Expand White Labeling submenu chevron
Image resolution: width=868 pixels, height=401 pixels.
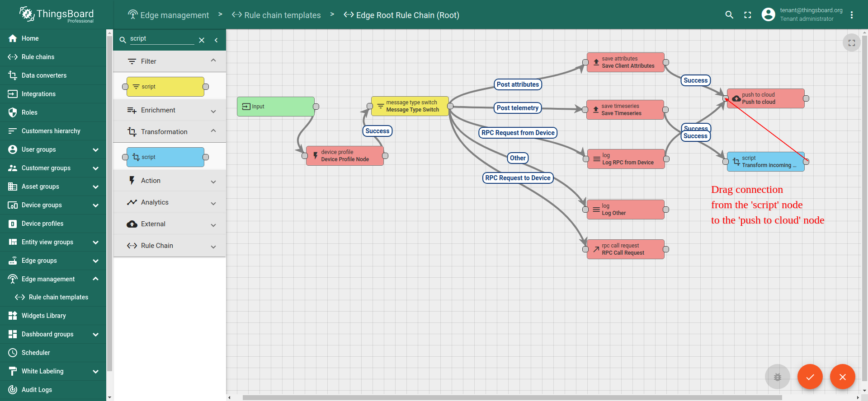(x=95, y=371)
